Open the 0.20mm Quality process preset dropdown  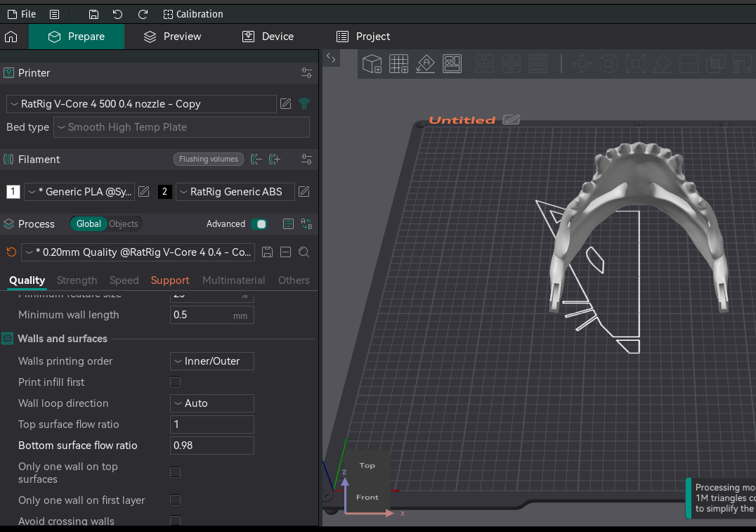[138, 252]
